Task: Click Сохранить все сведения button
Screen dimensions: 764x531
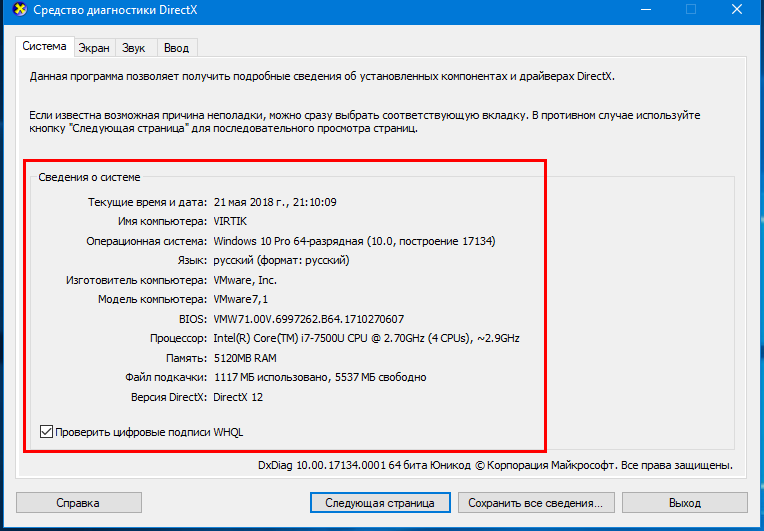Action: 536,503
